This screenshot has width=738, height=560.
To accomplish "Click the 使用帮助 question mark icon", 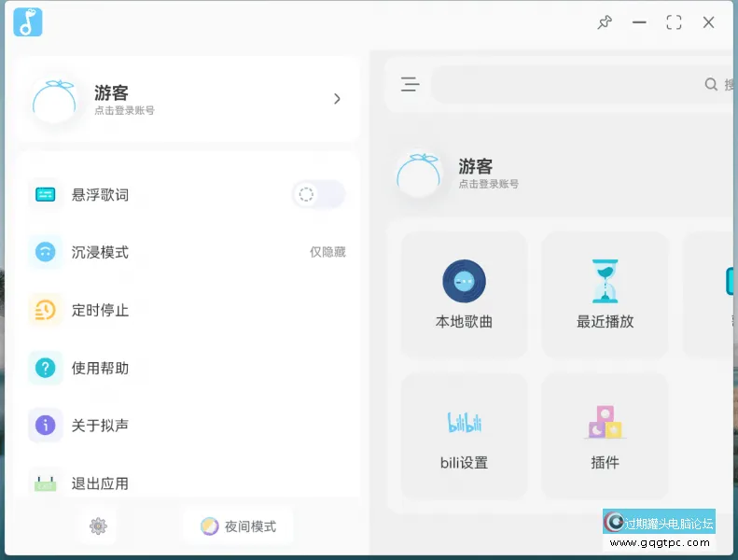I will [45, 368].
